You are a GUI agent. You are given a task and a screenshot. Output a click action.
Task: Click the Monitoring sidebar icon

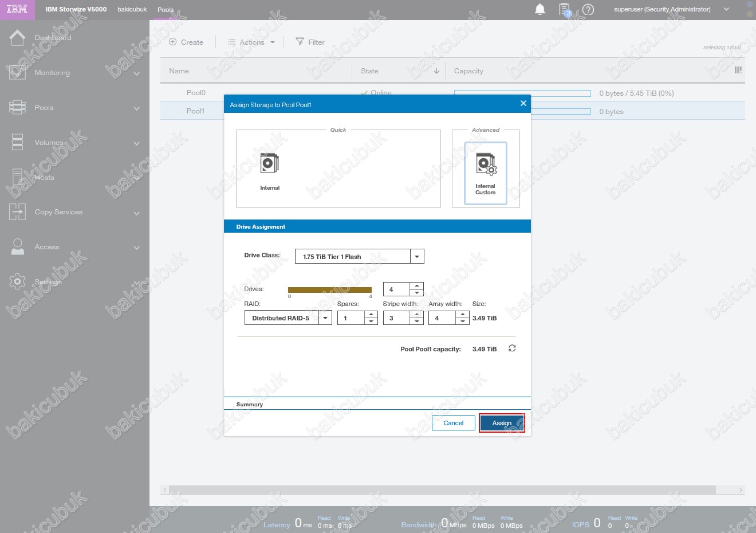click(17, 73)
